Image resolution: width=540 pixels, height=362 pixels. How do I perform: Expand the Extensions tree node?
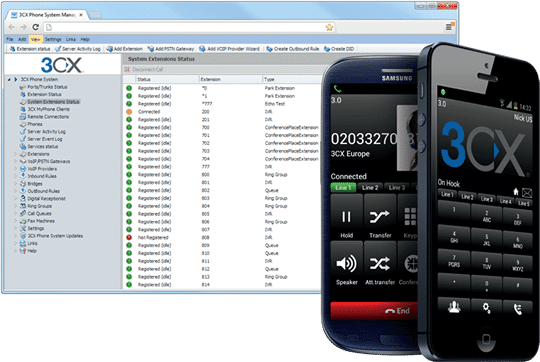(15, 154)
